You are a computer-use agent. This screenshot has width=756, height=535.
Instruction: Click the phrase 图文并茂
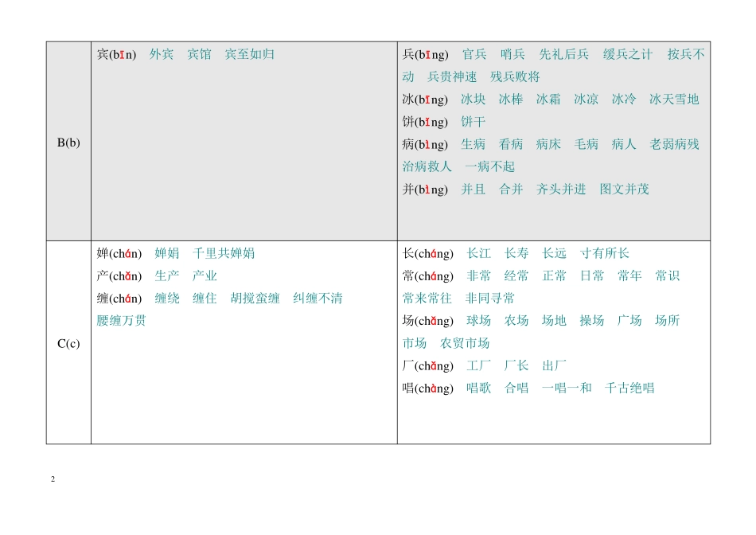625,189
